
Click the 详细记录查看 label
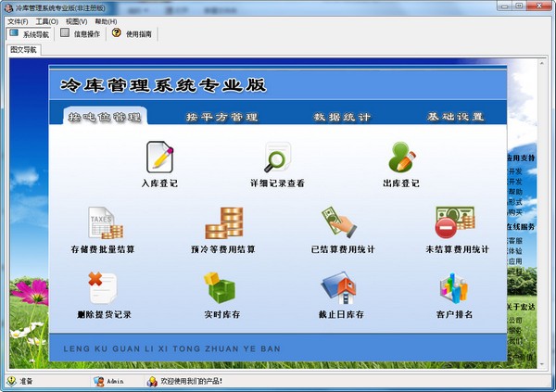[277, 183]
